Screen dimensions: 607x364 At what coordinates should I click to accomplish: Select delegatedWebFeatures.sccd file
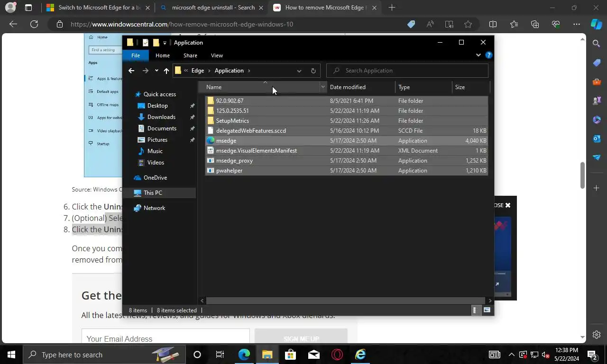coord(346,131)
